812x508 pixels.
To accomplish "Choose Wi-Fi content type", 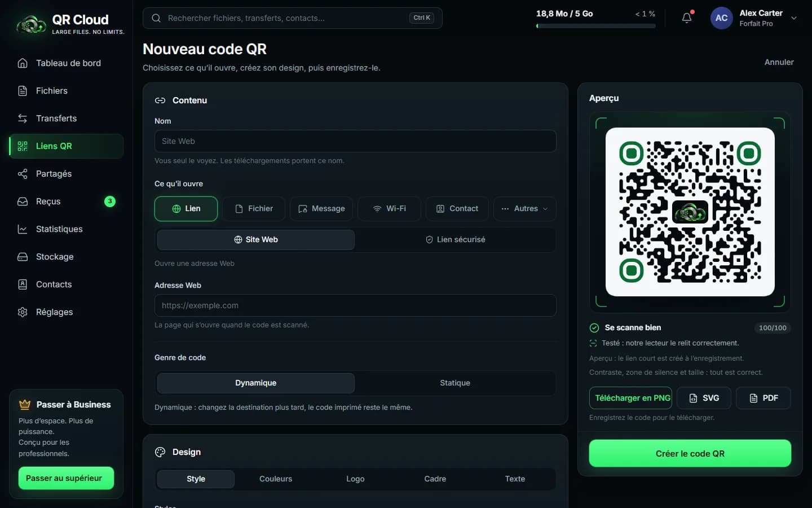I will pos(389,209).
